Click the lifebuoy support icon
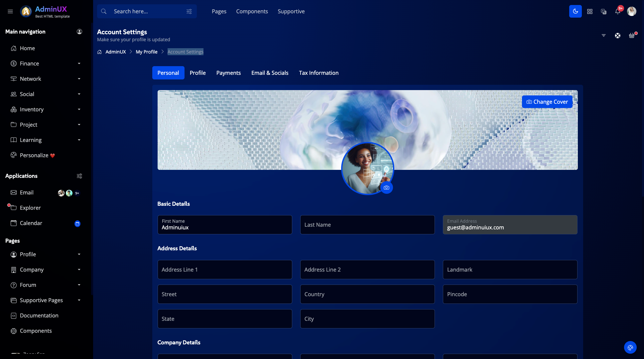 click(x=617, y=36)
